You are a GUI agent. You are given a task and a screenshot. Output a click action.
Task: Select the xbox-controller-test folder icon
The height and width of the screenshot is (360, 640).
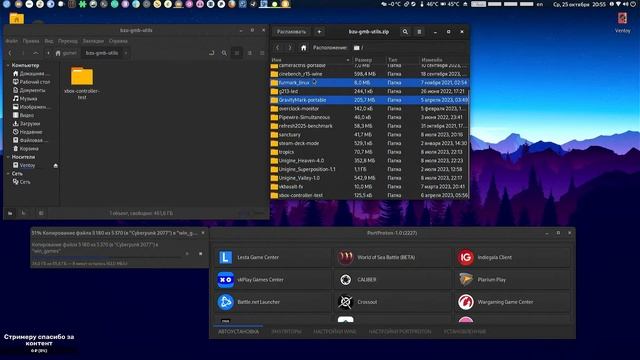pos(82,77)
